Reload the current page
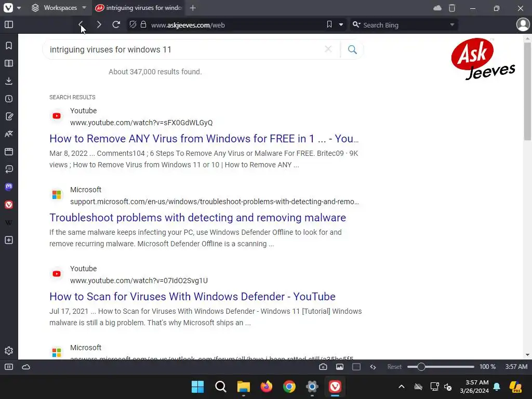Image resolution: width=532 pixels, height=399 pixels. coord(116,25)
